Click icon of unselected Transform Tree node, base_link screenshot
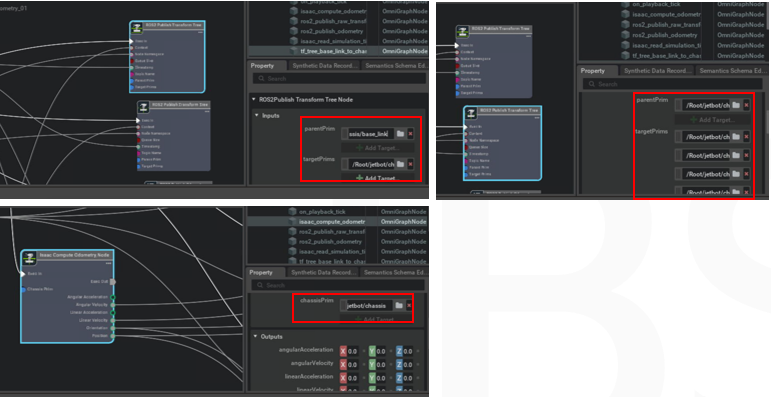The height and width of the screenshot is (397, 771). [x=144, y=107]
